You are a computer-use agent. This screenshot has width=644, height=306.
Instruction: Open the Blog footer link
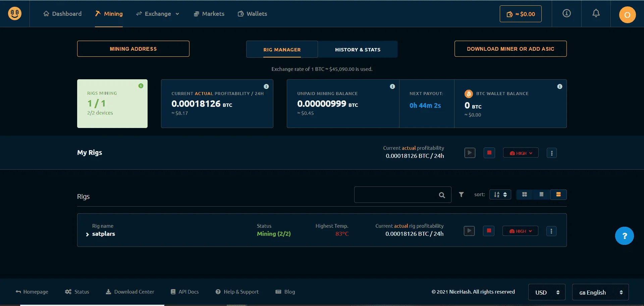(285, 292)
